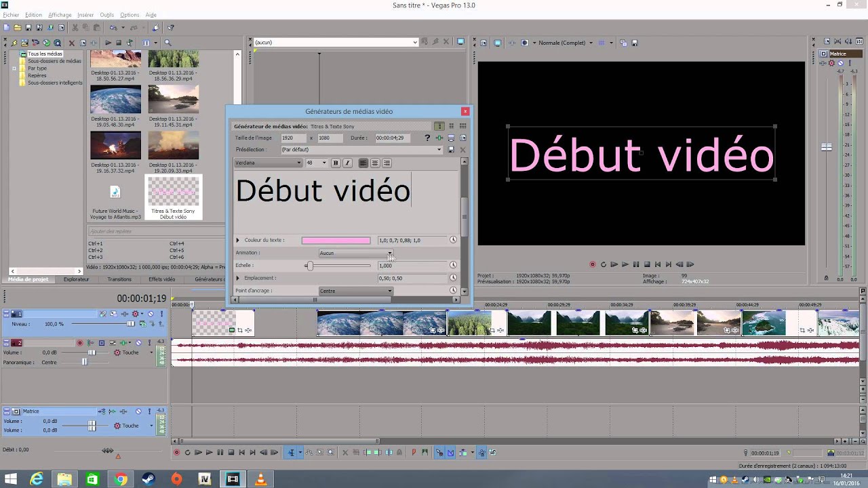Solo video track 1
The width and height of the screenshot is (868, 488).
click(x=161, y=314)
